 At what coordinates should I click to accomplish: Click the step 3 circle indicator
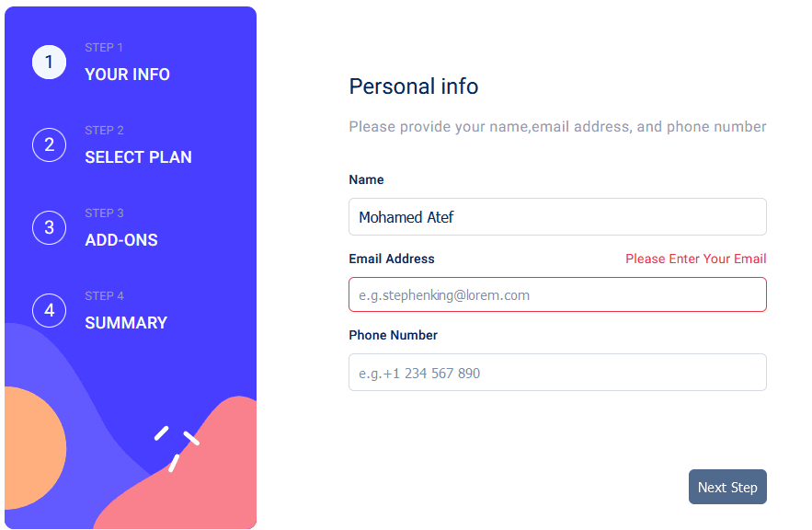tap(49, 227)
